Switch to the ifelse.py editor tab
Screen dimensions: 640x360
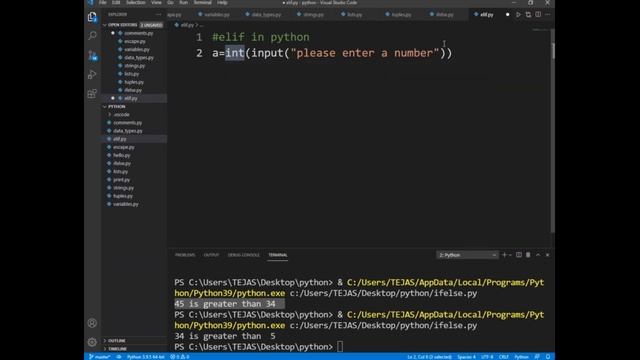[442, 15]
